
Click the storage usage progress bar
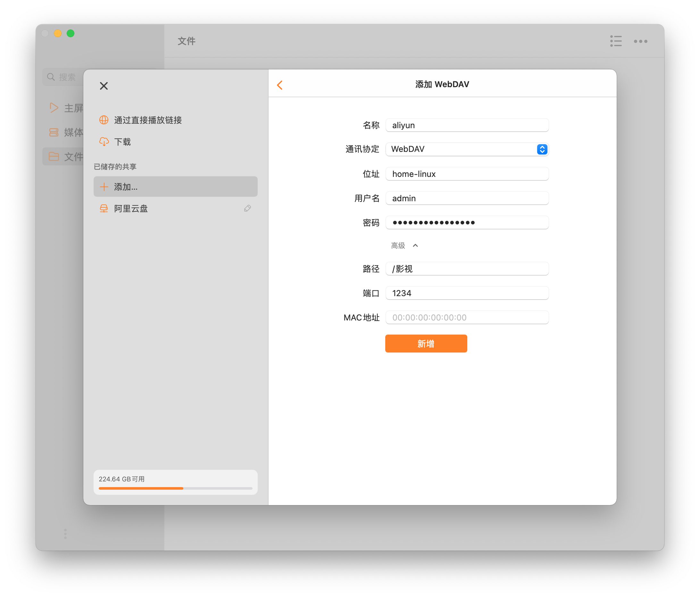pos(175,488)
